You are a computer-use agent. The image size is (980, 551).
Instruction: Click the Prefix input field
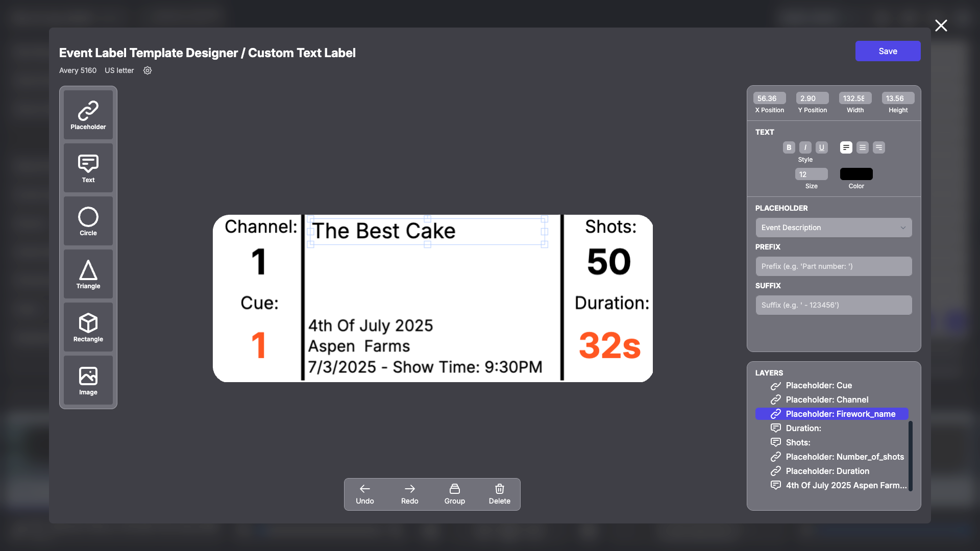(x=834, y=266)
